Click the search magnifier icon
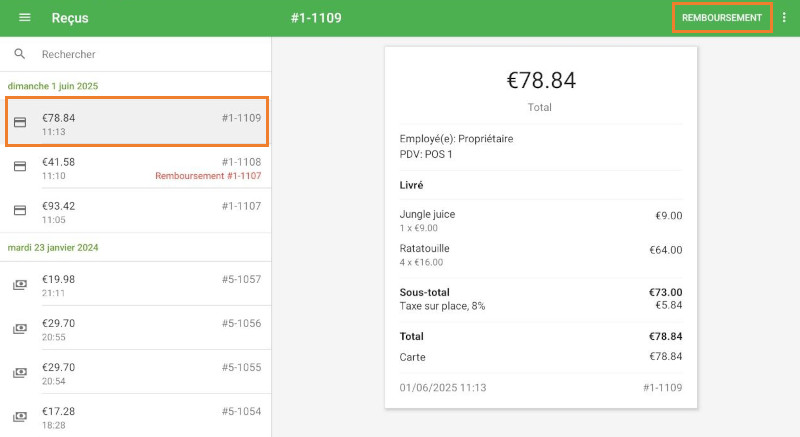The image size is (800, 437). point(20,54)
